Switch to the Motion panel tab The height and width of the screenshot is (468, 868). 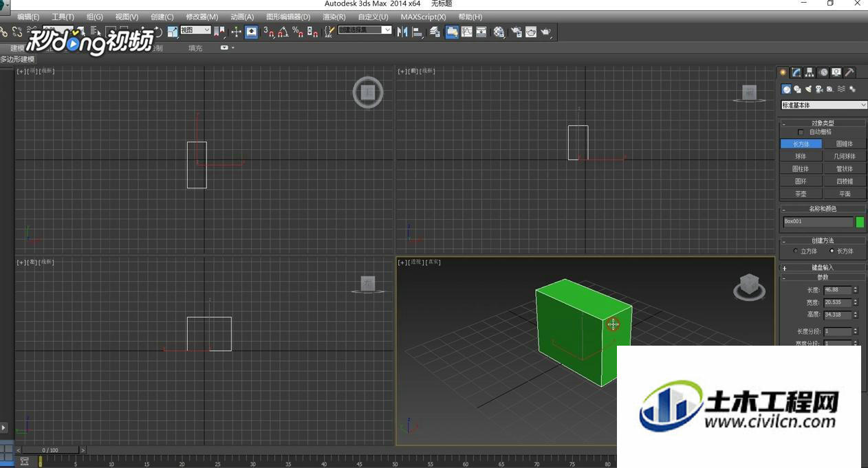click(x=823, y=72)
